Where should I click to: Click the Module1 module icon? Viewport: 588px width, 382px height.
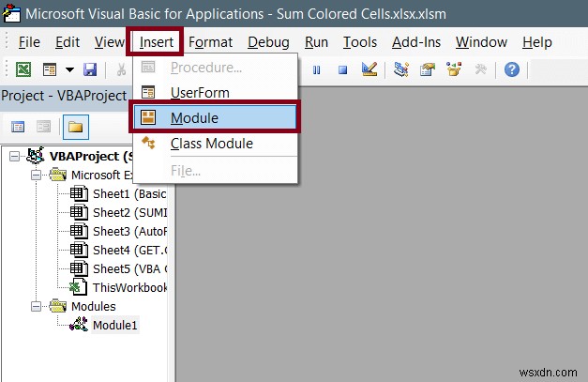click(x=79, y=325)
